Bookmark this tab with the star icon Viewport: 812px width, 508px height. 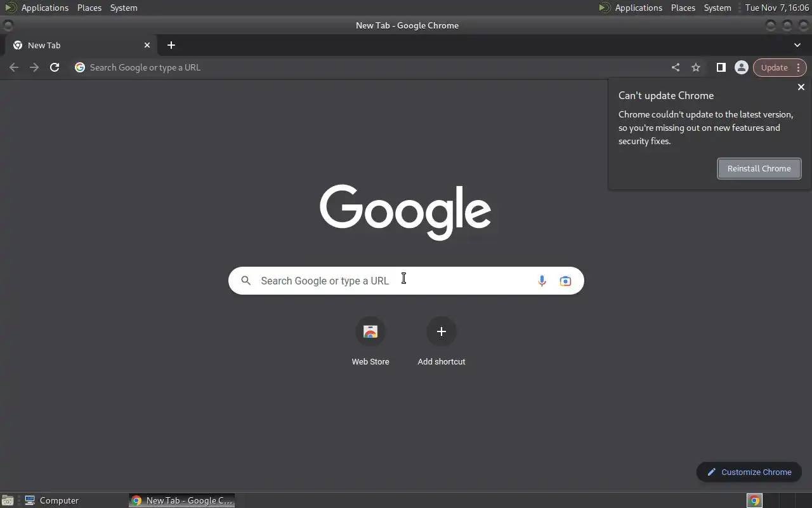tap(696, 67)
